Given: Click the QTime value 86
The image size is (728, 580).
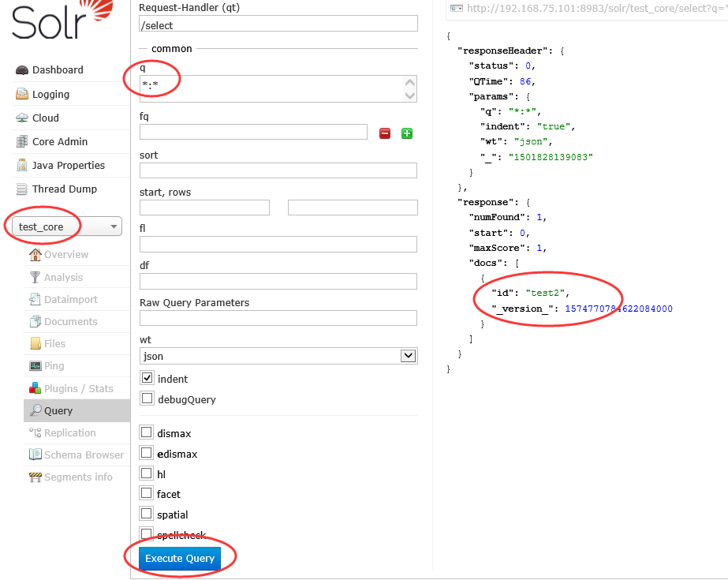Looking at the screenshot, I should (x=525, y=82).
